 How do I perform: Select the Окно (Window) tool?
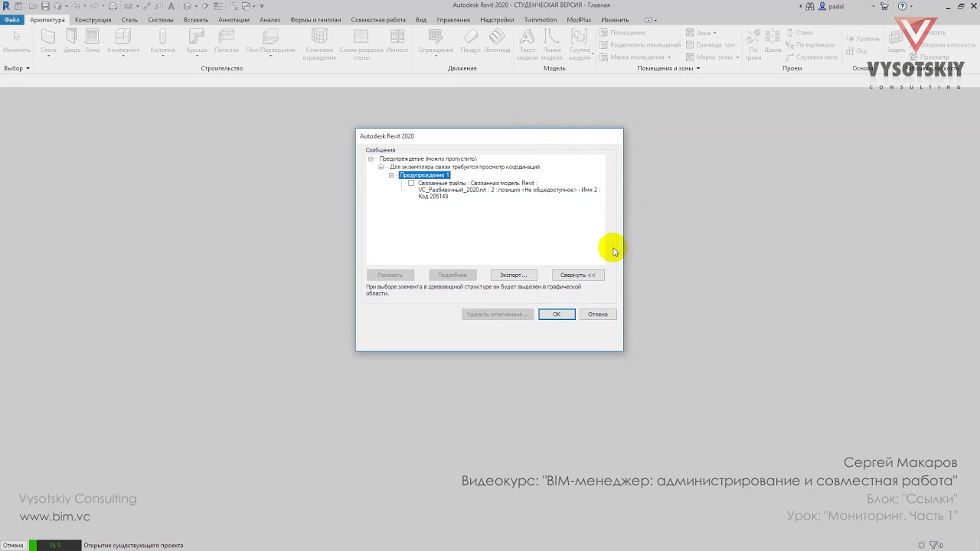point(93,41)
